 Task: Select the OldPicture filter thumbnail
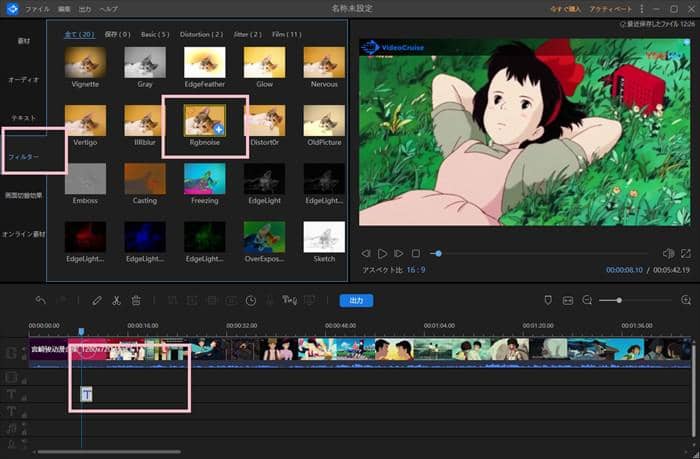coord(324,121)
